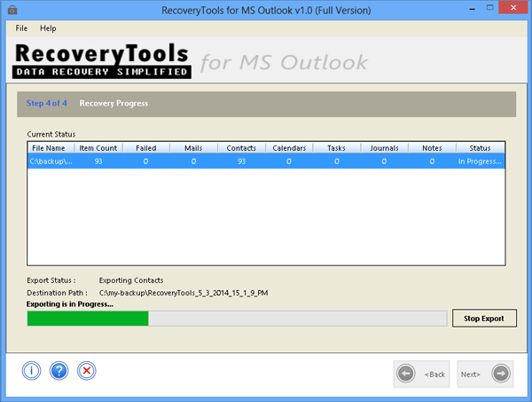
Task: Click the red X exit icon
Action: click(87, 370)
